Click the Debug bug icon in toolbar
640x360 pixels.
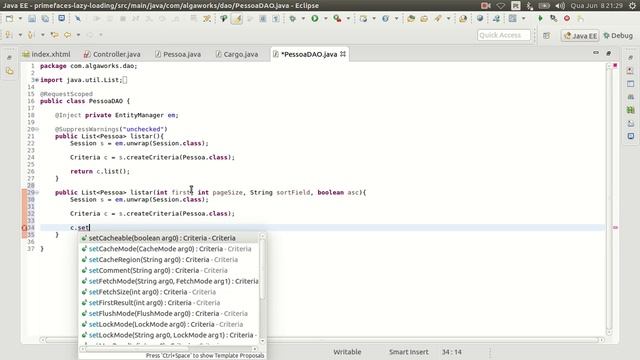point(293,18)
